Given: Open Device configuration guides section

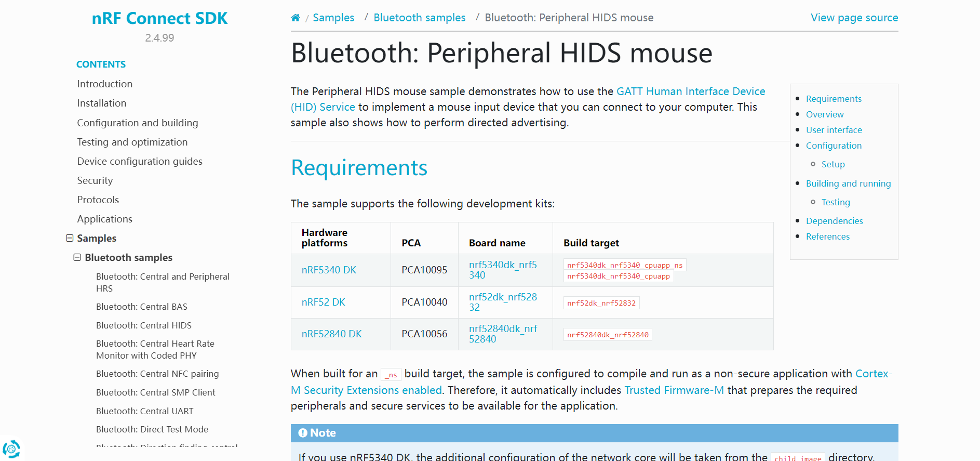Looking at the screenshot, I should tap(140, 161).
